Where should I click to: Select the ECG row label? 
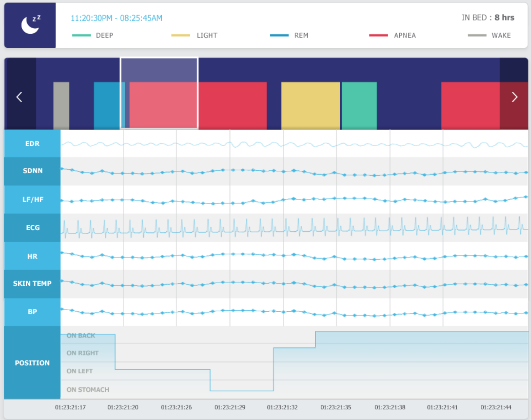click(32, 228)
